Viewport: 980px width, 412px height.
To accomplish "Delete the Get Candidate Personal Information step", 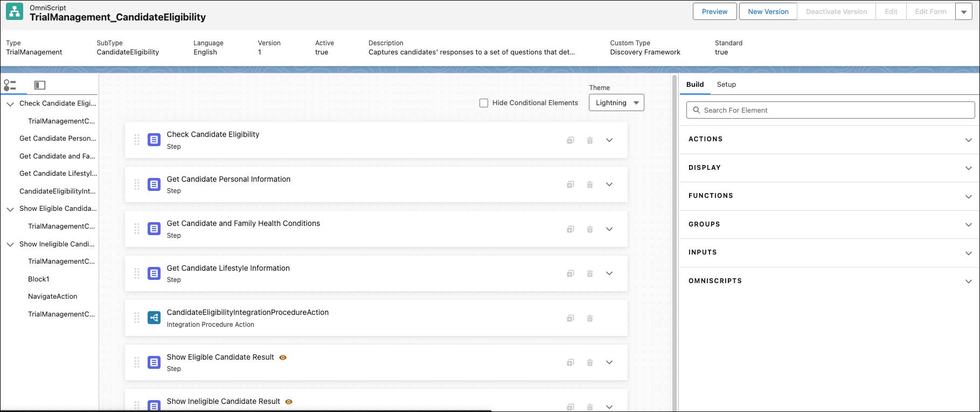I will pos(590,184).
